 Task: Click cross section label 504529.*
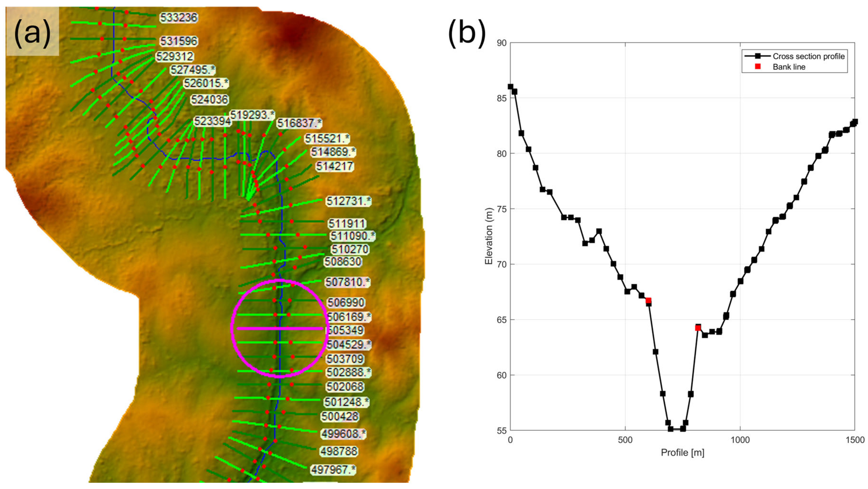point(349,345)
